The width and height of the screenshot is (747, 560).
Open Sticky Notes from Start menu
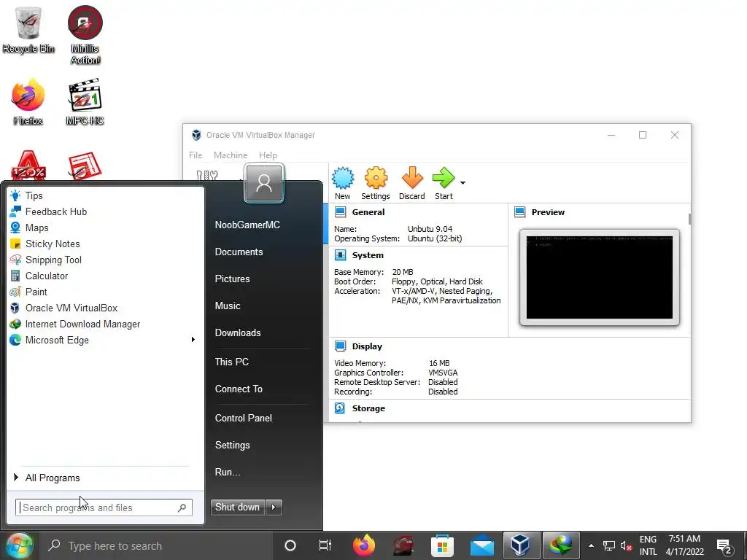coord(104,244)
